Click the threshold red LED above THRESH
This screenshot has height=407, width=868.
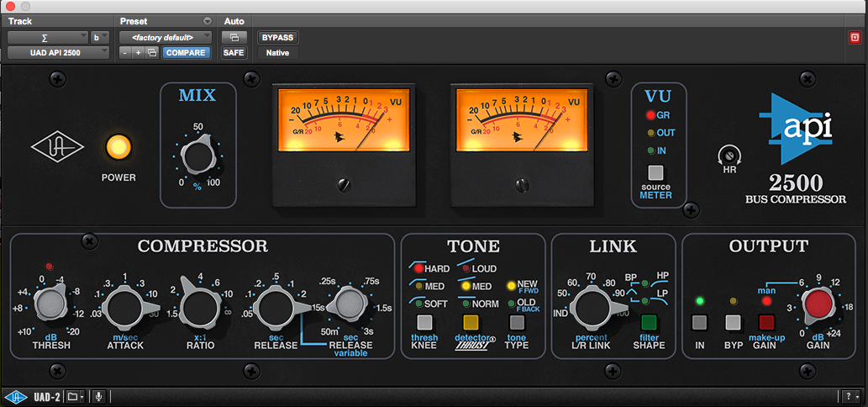pos(50,267)
